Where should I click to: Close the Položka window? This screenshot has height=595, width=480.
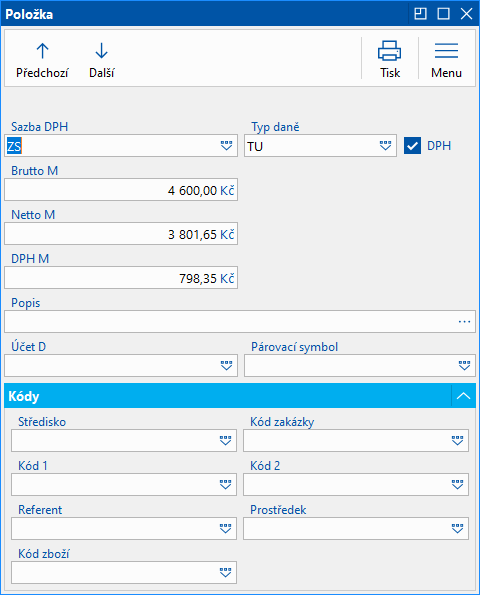tap(466, 14)
